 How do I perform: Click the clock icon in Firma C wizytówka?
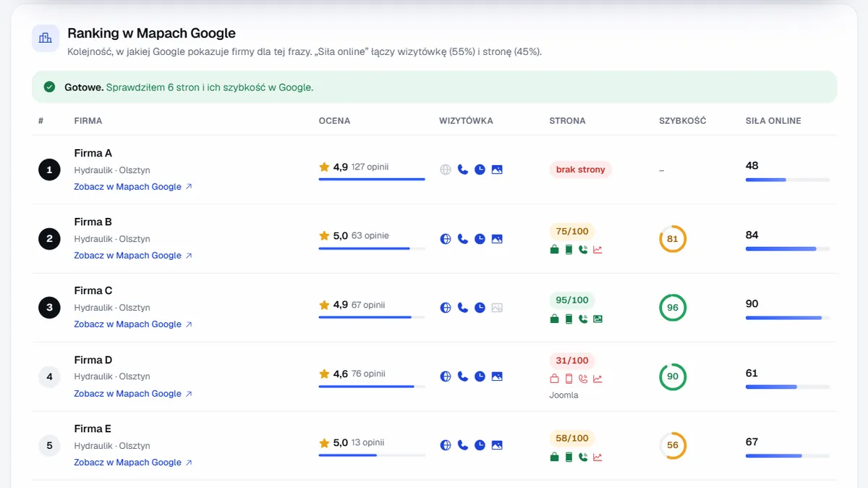[x=480, y=308]
